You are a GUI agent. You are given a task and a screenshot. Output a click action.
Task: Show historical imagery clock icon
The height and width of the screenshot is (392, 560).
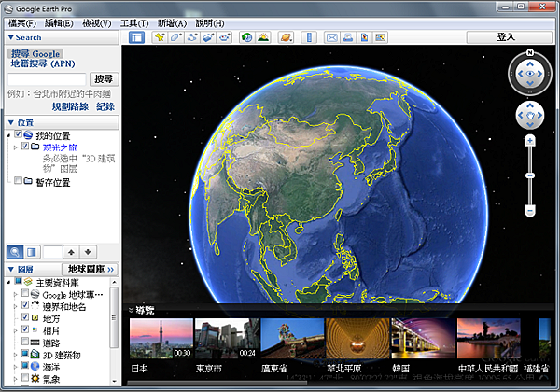click(246, 37)
